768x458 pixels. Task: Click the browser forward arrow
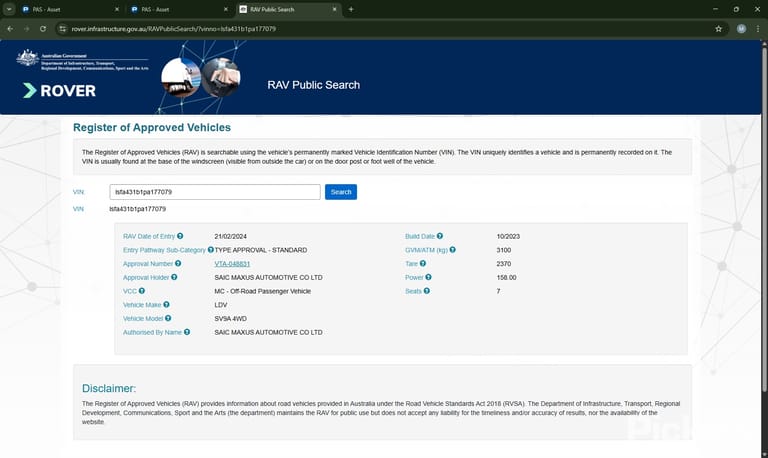click(26, 29)
